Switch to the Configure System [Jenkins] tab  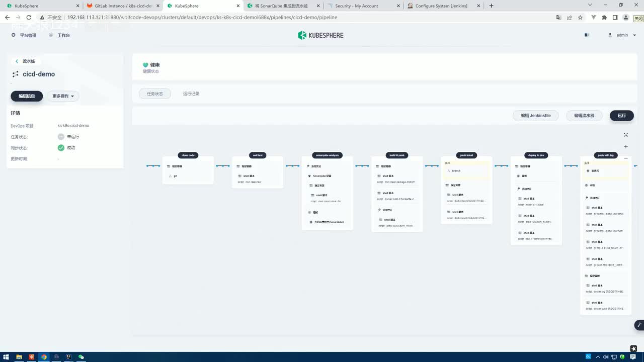tap(443, 6)
